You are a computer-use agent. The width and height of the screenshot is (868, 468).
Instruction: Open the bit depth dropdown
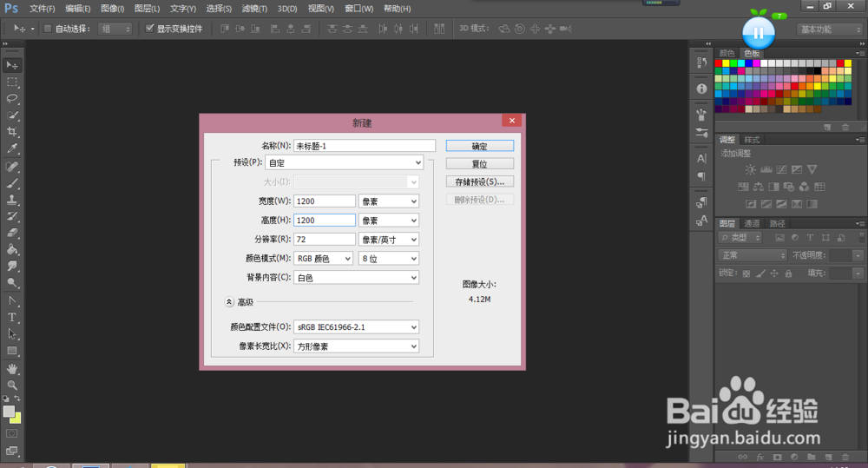[x=389, y=259]
